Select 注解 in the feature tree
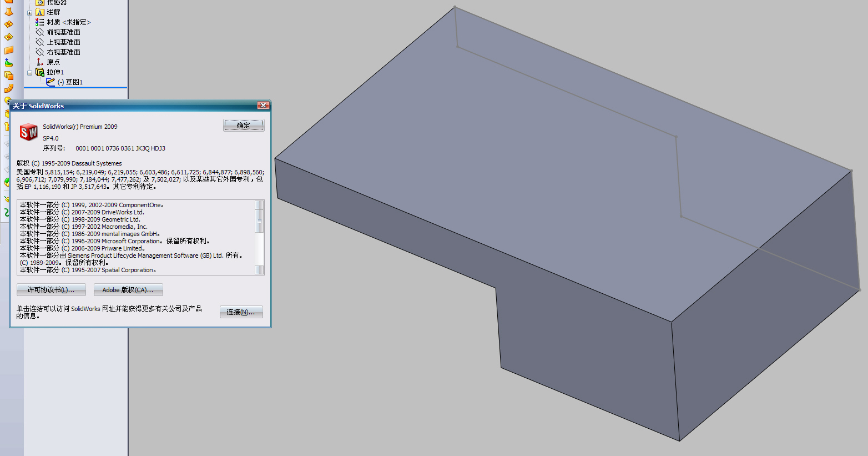The image size is (868, 456). 54,12
